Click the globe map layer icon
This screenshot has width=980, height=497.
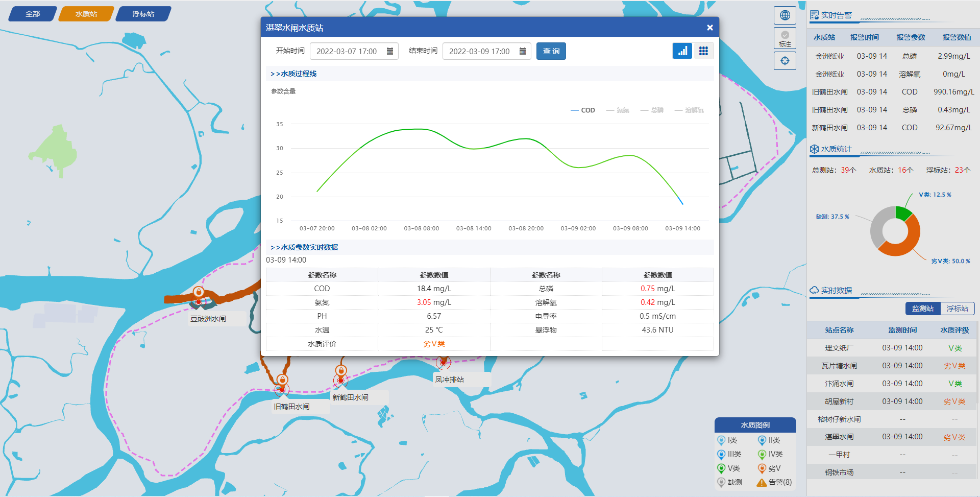click(x=785, y=15)
